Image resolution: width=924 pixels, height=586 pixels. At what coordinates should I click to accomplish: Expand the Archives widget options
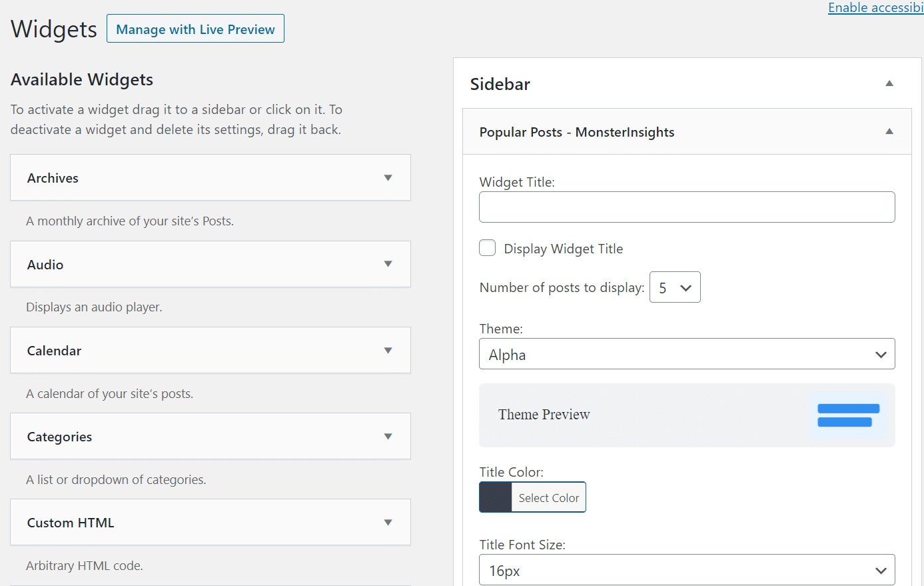pos(388,177)
